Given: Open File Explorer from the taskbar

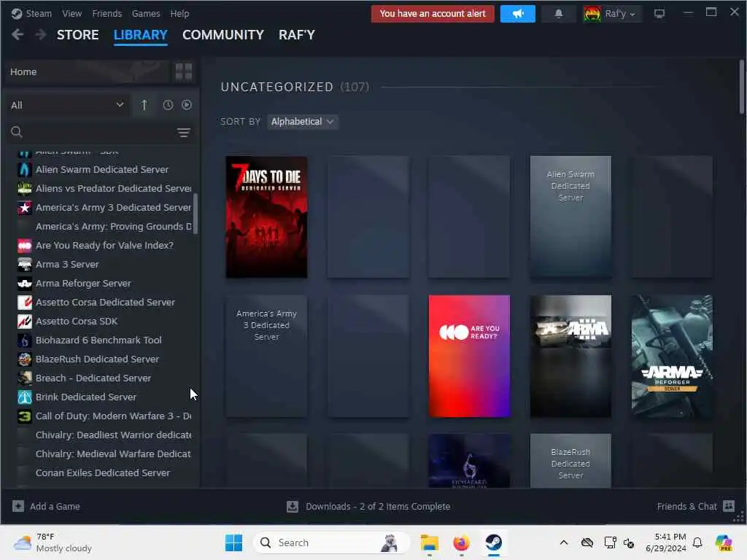Looking at the screenshot, I should [x=429, y=542].
